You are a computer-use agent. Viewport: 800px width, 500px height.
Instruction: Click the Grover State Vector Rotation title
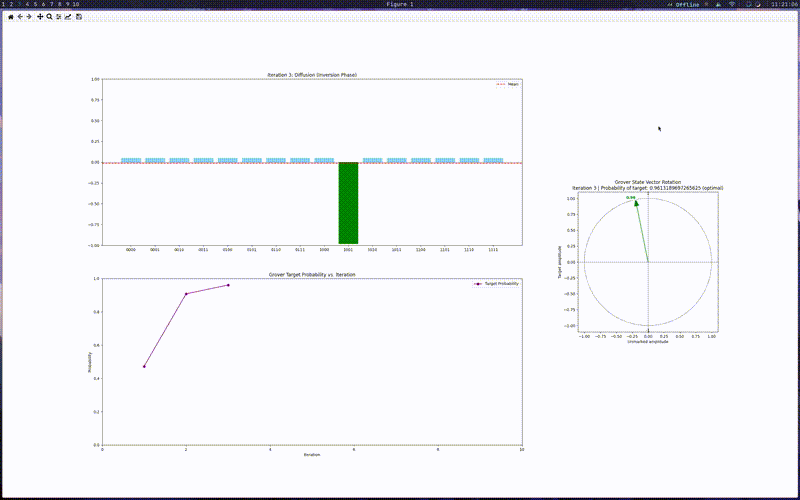tap(647, 182)
